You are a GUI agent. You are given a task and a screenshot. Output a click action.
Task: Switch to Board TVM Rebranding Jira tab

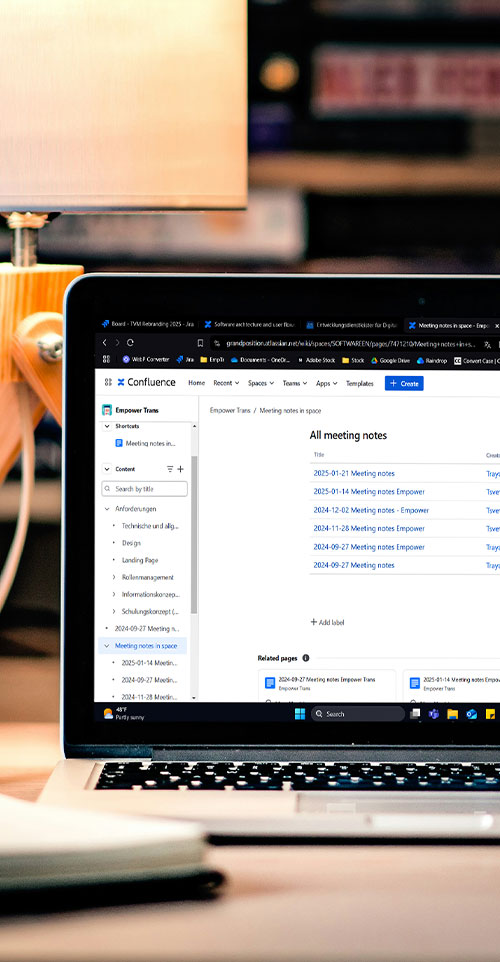pyautogui.click(x=148, y=325)
